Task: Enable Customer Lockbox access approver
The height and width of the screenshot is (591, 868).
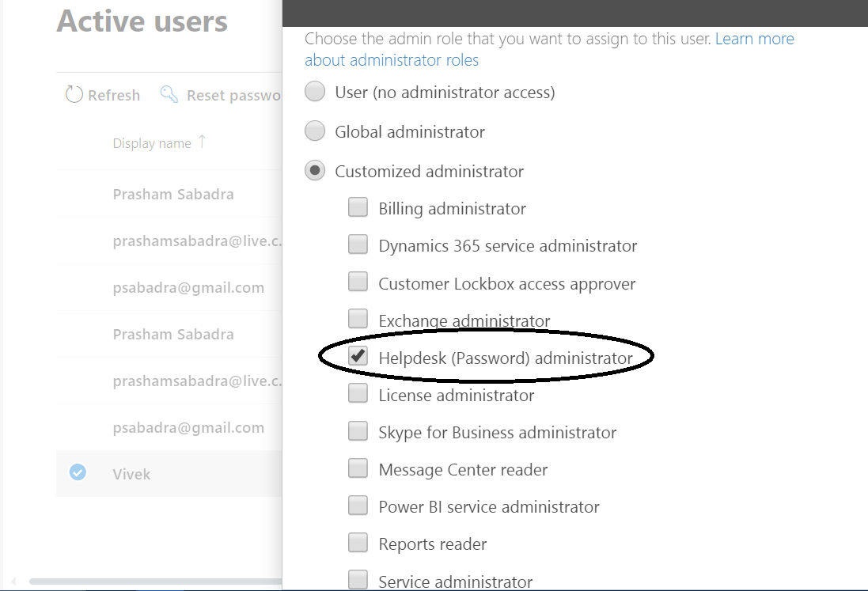Action: point(358,281)
